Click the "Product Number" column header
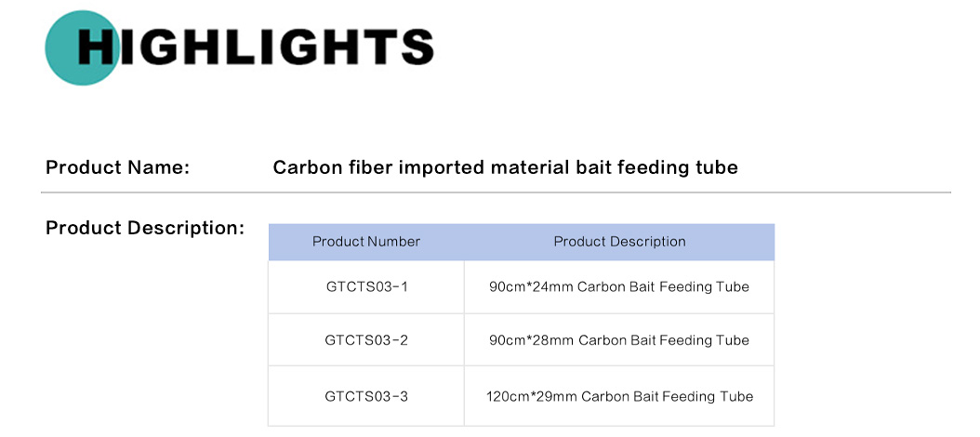 (x=366, y=242)
